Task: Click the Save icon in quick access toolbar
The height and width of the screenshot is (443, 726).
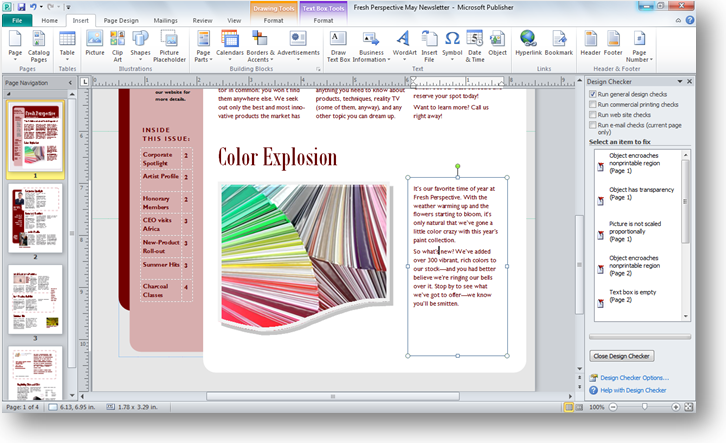Action: 21,7
